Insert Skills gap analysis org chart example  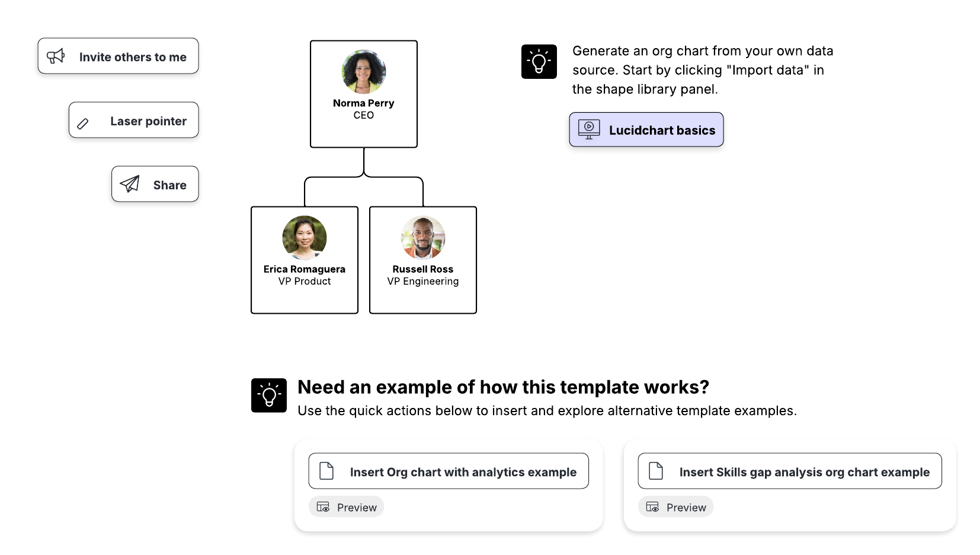point(789,470)
